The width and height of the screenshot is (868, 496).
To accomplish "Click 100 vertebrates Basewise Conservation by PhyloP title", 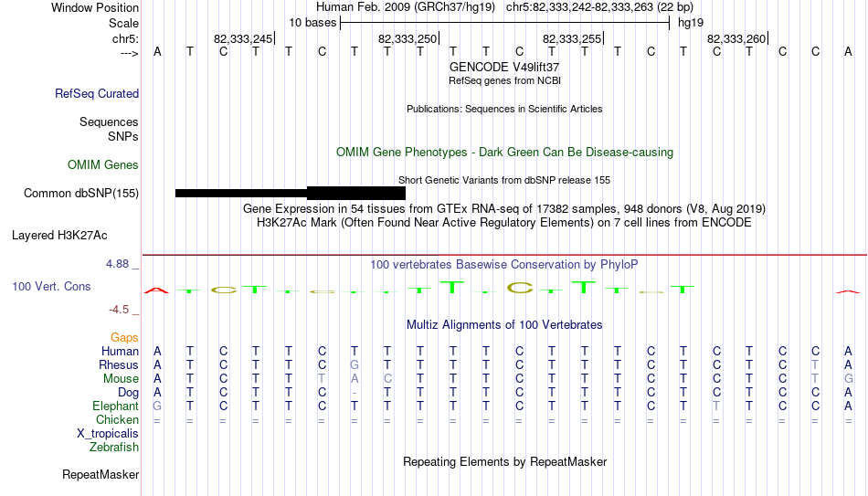I will [503, 265].
